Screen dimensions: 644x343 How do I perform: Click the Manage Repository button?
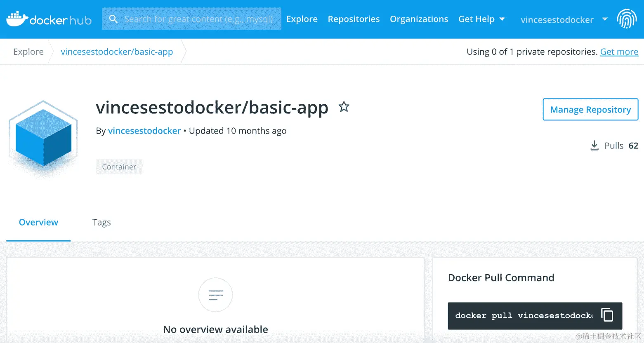(590, 110)
